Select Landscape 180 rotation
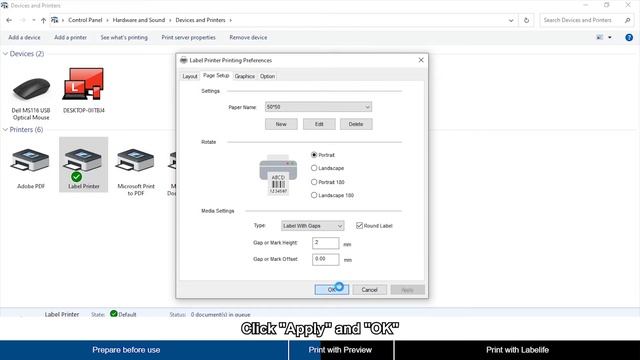640x360 pixels. tap(314, 196)
